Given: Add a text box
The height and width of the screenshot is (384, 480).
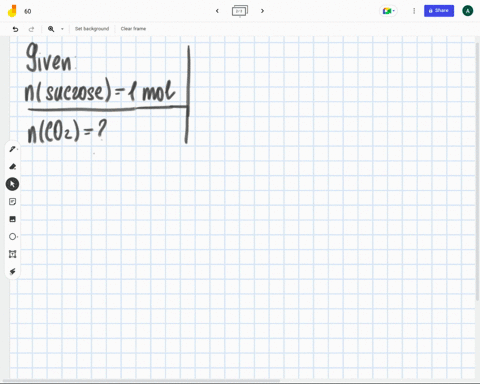Looking at the screenshot, I should (12, 254).
